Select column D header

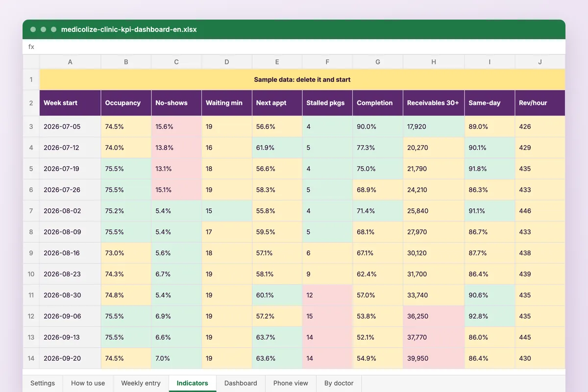(x=227, y=62)
